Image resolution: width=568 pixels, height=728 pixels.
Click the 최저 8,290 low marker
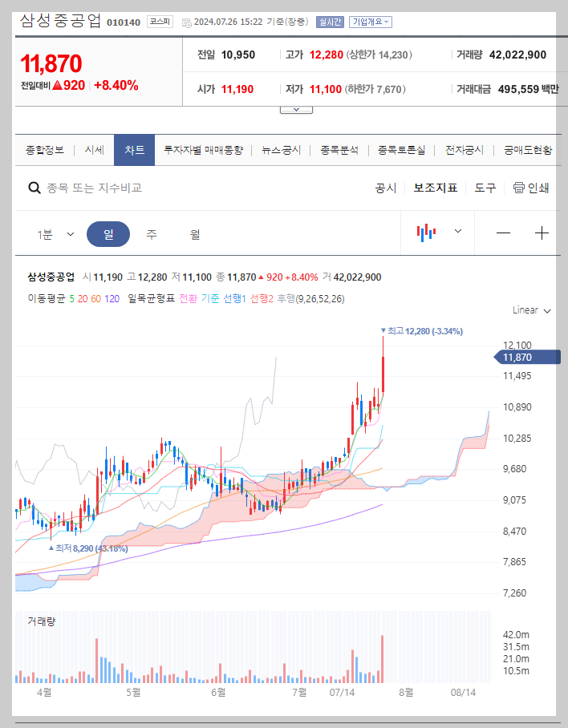click(x=88, y=548)
